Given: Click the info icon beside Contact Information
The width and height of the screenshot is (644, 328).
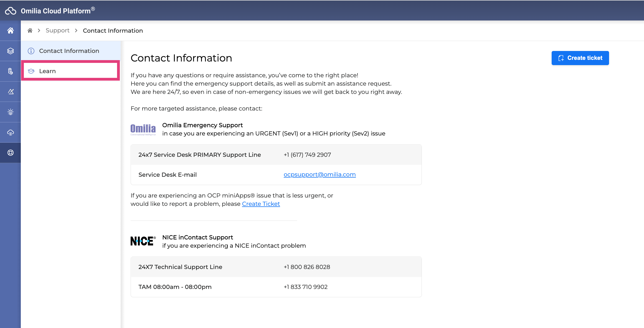Looking at the screenshot, I should (31, 51).
